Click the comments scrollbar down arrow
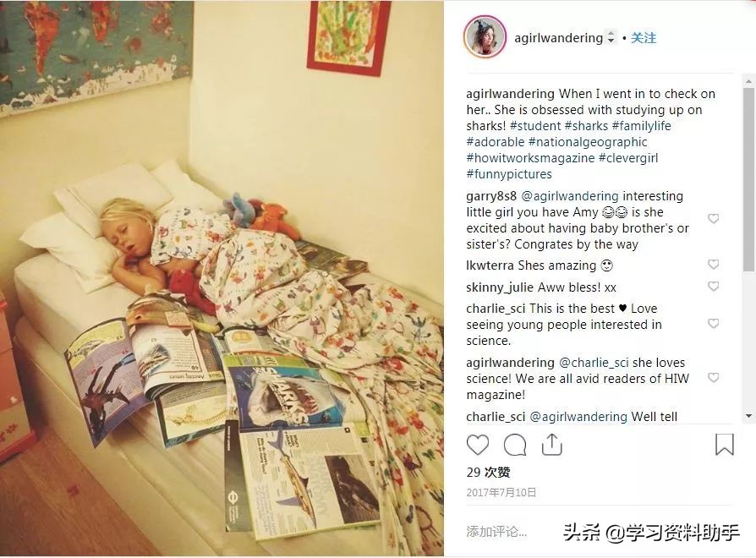Viewport: 756px width, 558px height. point(748,416)
